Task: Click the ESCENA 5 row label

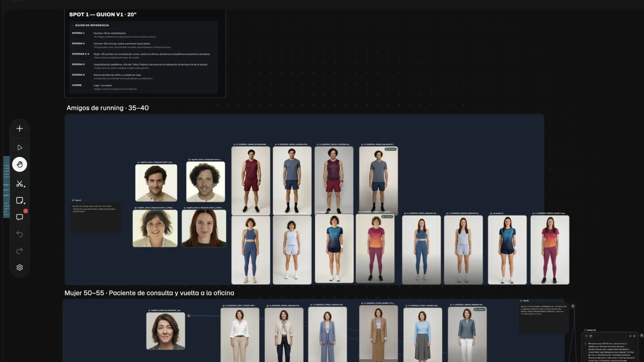Action: pyautogui.click(x=78, y=64)
